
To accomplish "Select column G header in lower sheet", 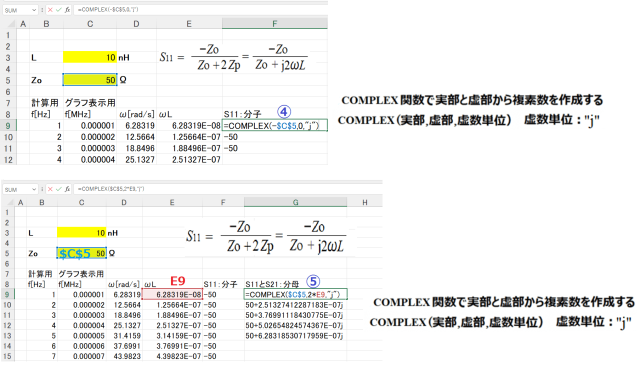I will click(296, 202).
